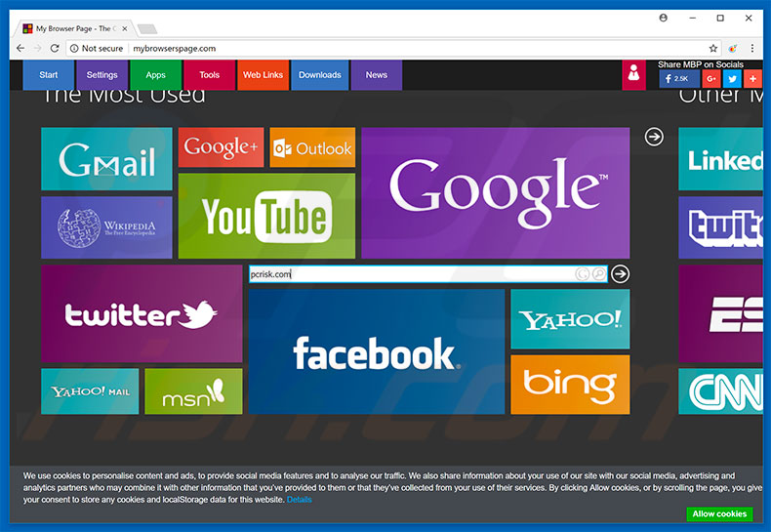Click Allow cookies button

click(719, 513)
